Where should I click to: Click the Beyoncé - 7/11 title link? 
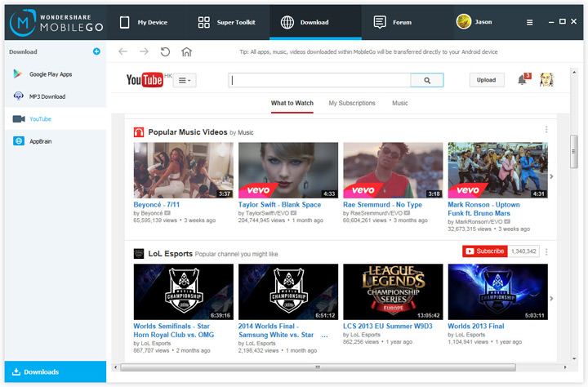tap(156, 205)
